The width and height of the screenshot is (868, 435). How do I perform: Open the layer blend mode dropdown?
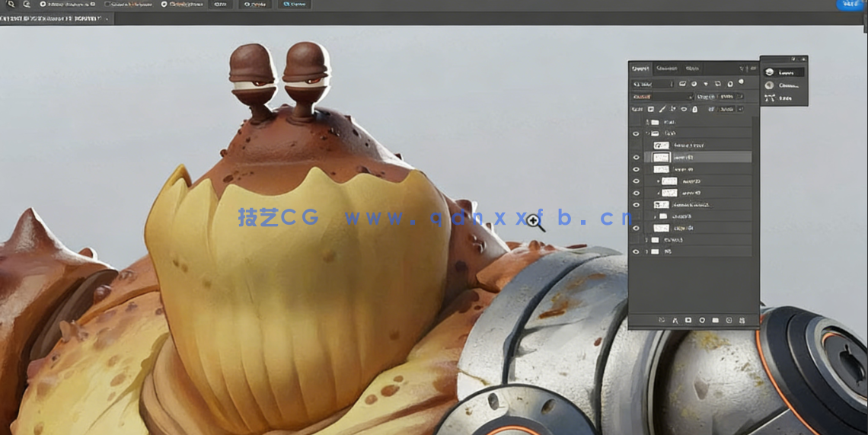[662, 97]
